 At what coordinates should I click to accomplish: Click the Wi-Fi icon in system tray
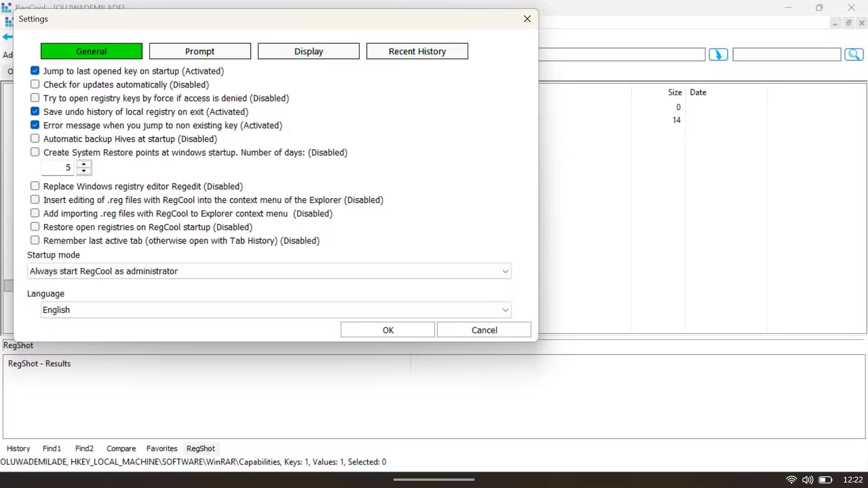pyautogui.click(x=792, y=480)
